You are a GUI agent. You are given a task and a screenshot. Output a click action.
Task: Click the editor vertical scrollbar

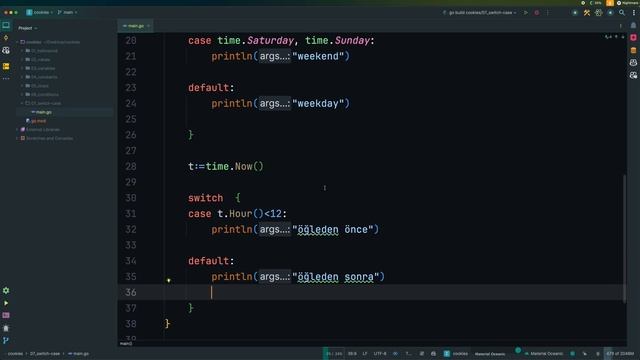click(624, 239)
